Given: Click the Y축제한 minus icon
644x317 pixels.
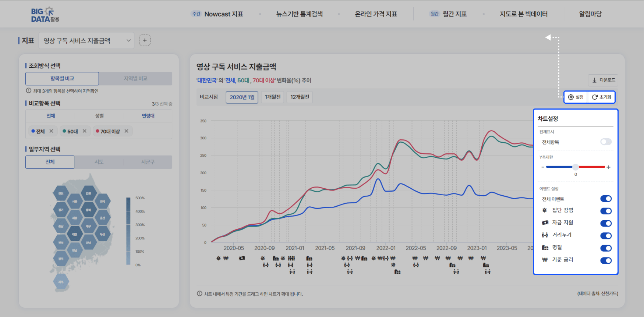Looking at the screenshot, I should point(542,167).
